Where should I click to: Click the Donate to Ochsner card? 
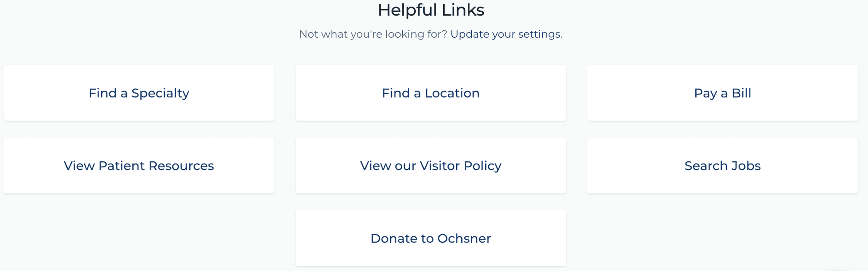click(x=431, y=238)
